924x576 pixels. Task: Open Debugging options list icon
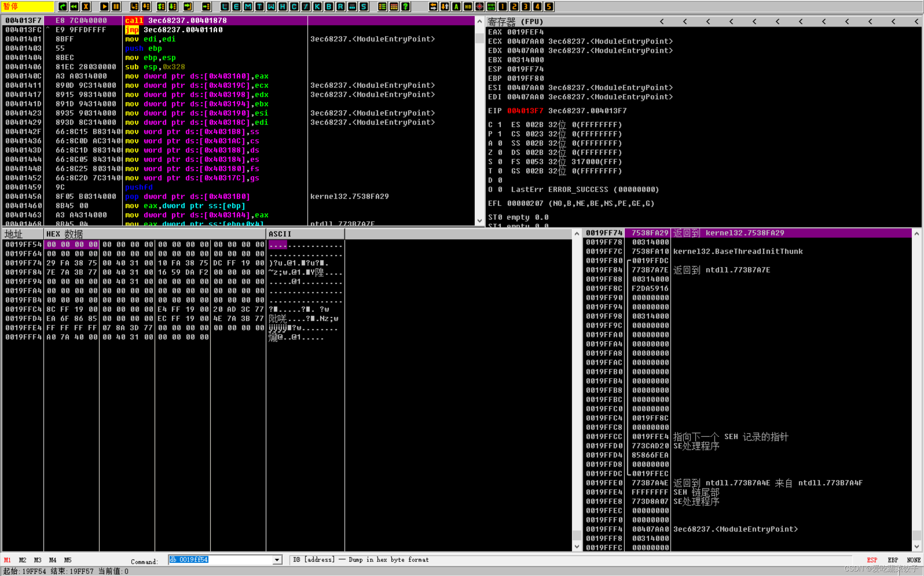pyautogui.click(x=382, y=6)
